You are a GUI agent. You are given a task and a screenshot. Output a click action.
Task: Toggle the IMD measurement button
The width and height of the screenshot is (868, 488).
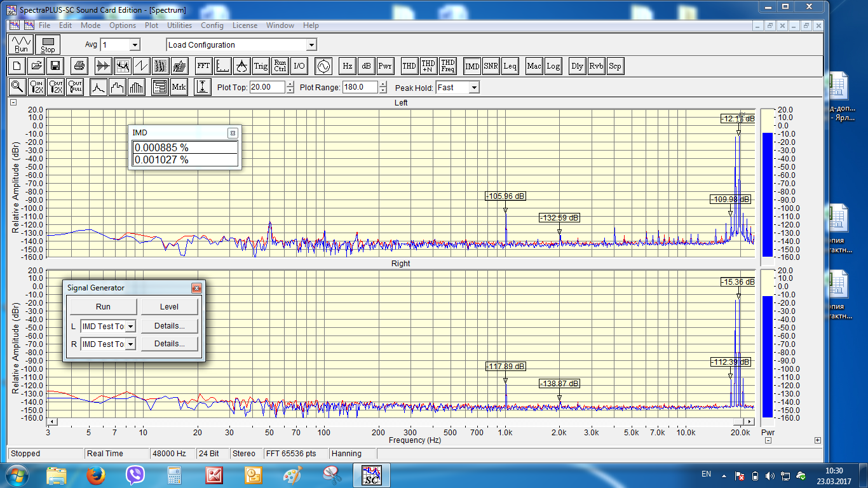click(472, 65)
